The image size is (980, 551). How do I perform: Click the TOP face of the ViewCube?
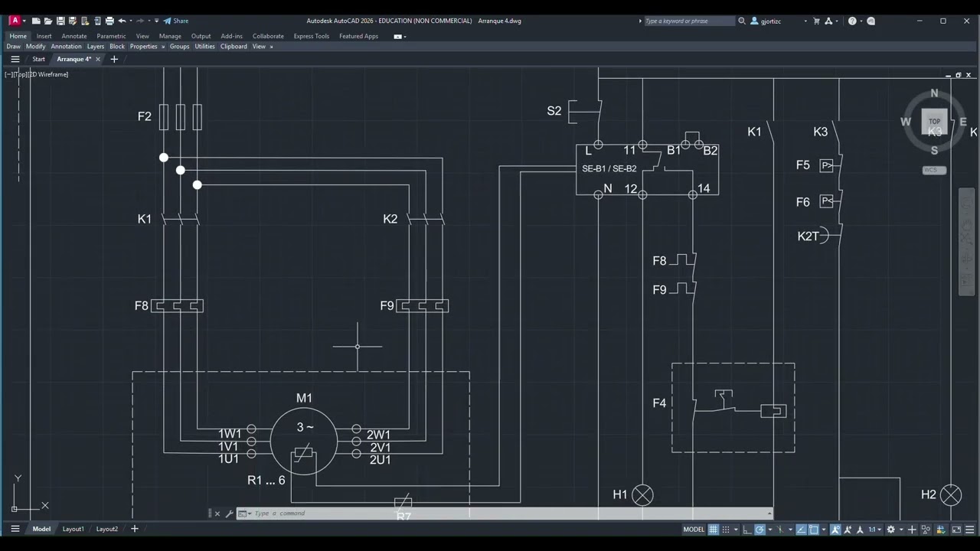point(934,122)
